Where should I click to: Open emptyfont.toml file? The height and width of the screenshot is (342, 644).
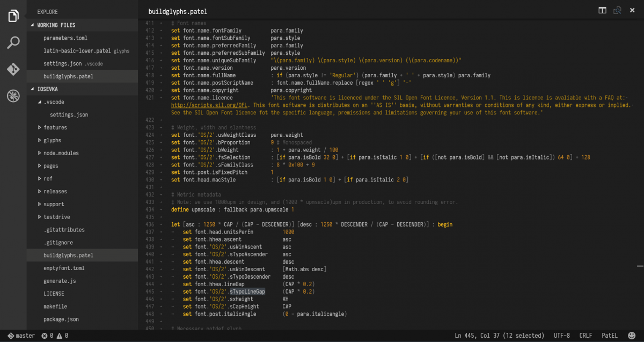tap(82, 268)
